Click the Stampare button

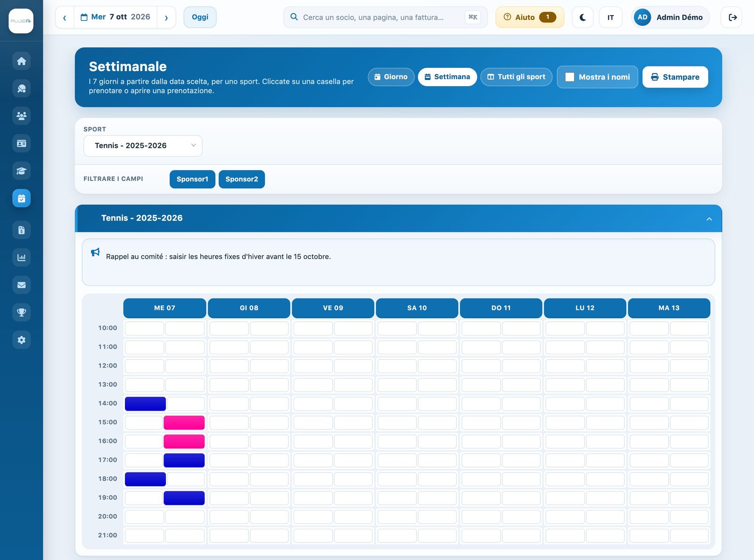click(x=675, y=77)
